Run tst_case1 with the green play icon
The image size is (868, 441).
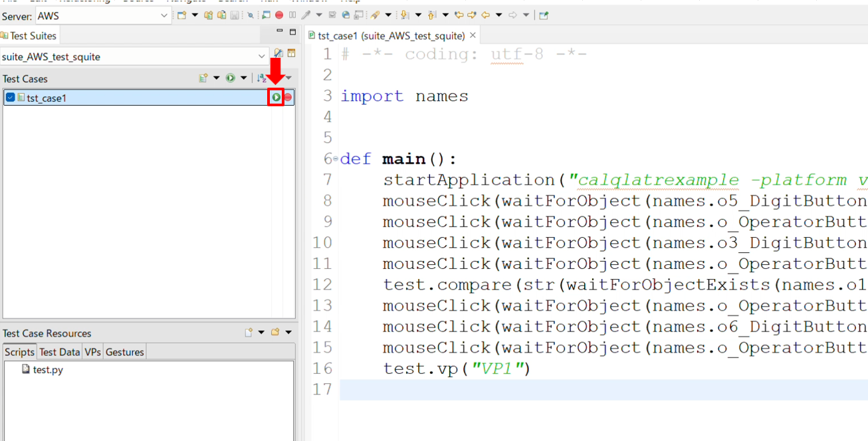tap(276, 98)
